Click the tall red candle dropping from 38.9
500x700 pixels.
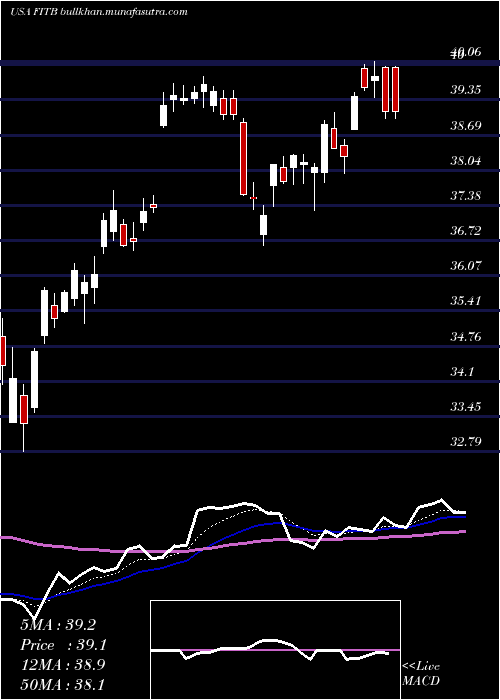[x=243, y=158]
